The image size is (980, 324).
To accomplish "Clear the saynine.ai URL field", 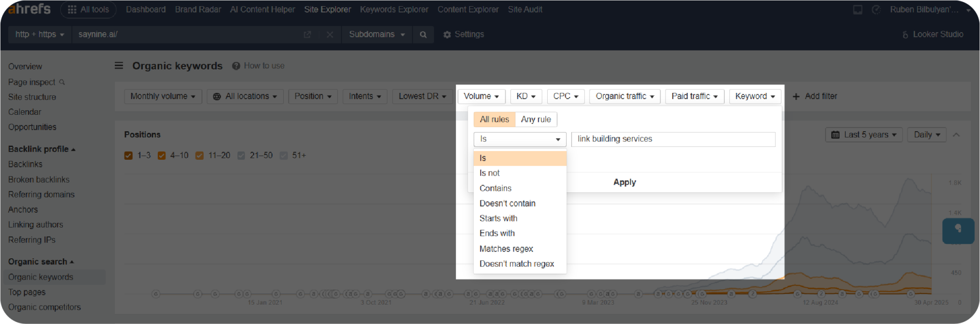I will pyautogui.click(x=330, y=35).
